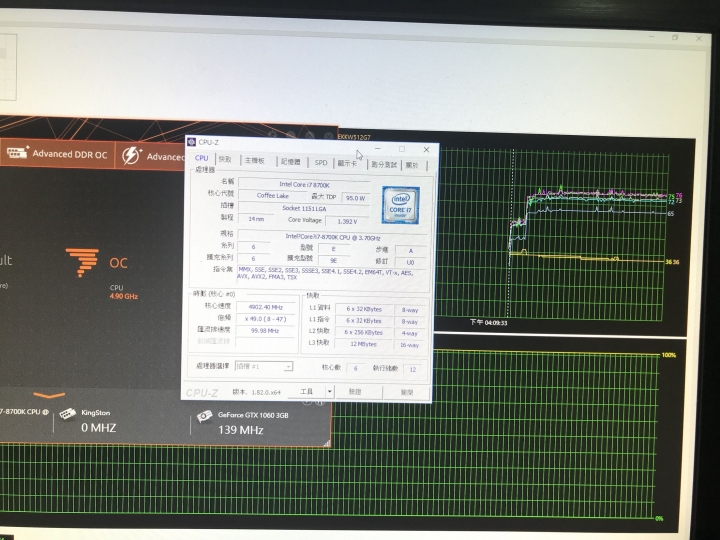This screenshot has height=540, width=720.
Task: Click the Intel Core i7 logo in CPU-Z
Action: point(400,205)
